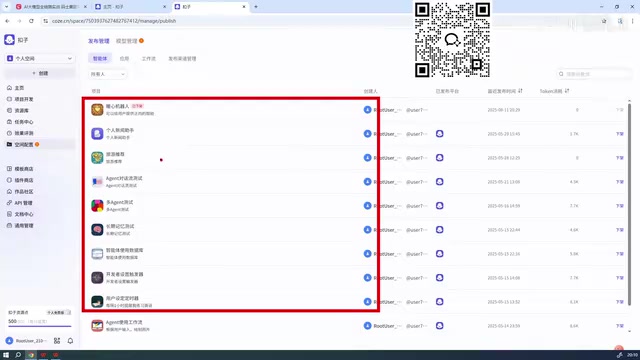Click the search input field above list
This screenshot has width=640, height=360.
click(x=594, y=74)
